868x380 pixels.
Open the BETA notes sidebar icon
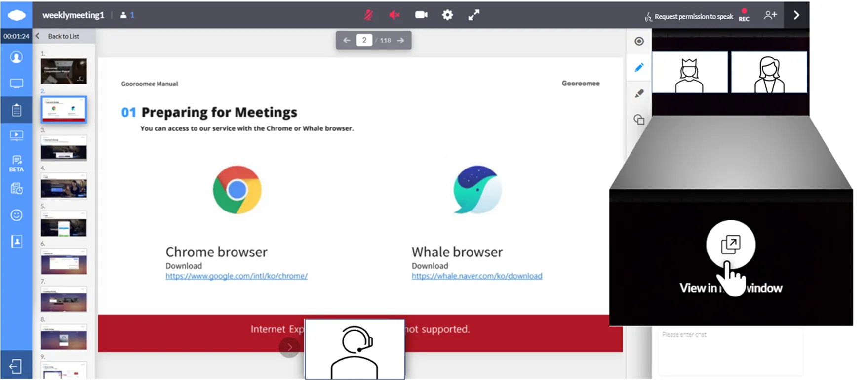pyautogui.click(x=16, y=164)
